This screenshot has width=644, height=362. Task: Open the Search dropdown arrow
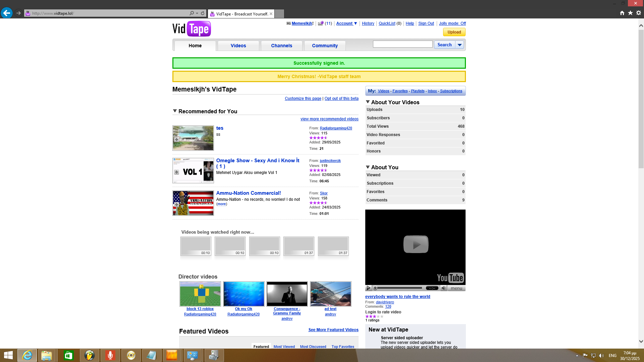click(459, 45)
